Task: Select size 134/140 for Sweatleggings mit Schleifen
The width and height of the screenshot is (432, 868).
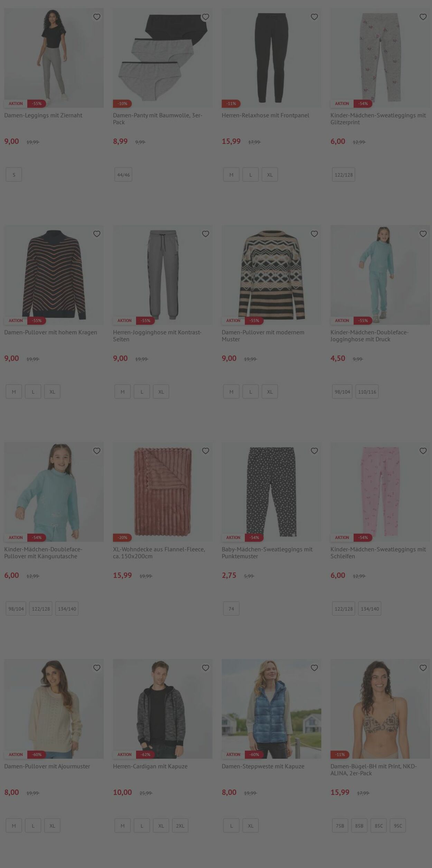Action: pos(370,609)
